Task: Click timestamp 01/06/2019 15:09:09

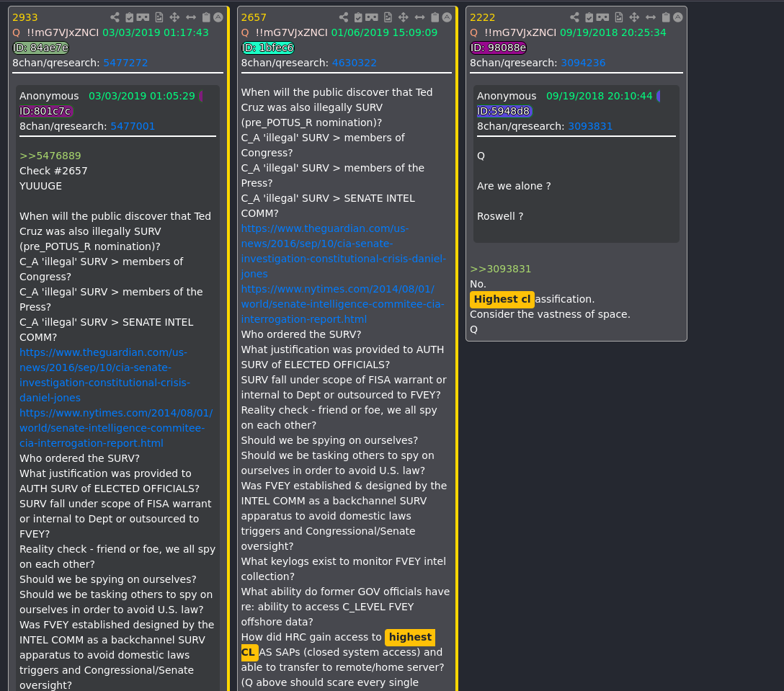Action: (384, 33)
